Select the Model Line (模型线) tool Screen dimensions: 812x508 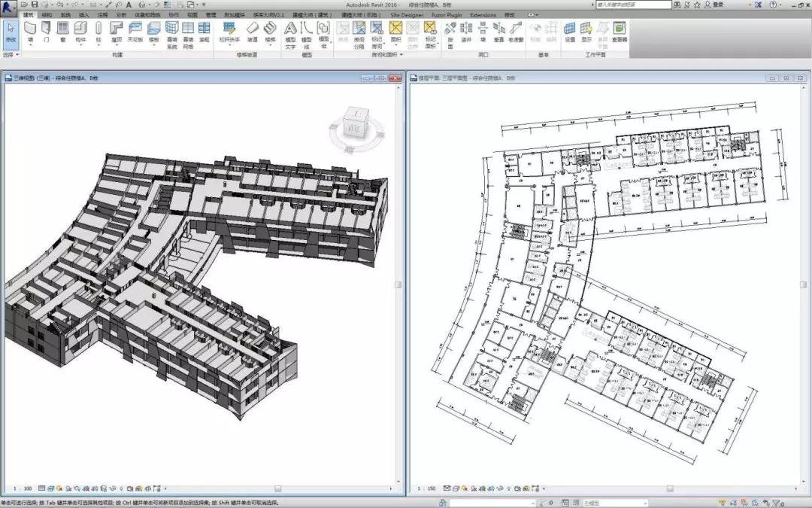[307, 34]
